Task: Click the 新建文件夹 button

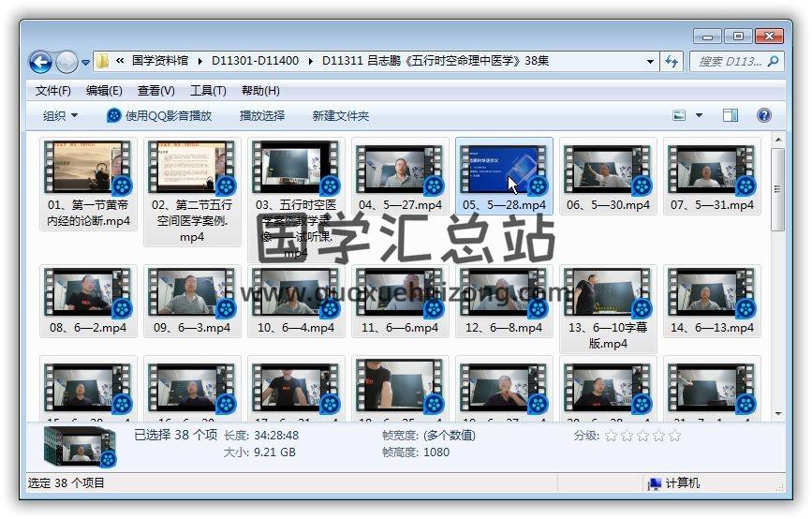Action: [340, 115]
